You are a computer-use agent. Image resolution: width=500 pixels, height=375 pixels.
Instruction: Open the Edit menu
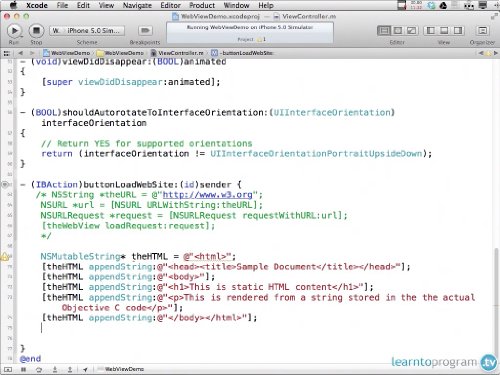(83, 5)
